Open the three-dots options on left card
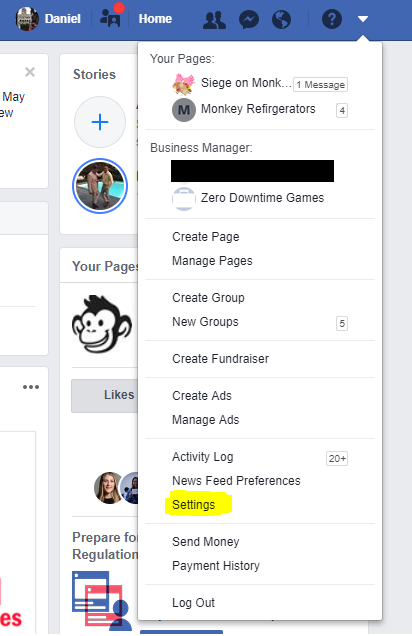The height and width of the screenshot is (636, 412). click(x=31, y=387)
